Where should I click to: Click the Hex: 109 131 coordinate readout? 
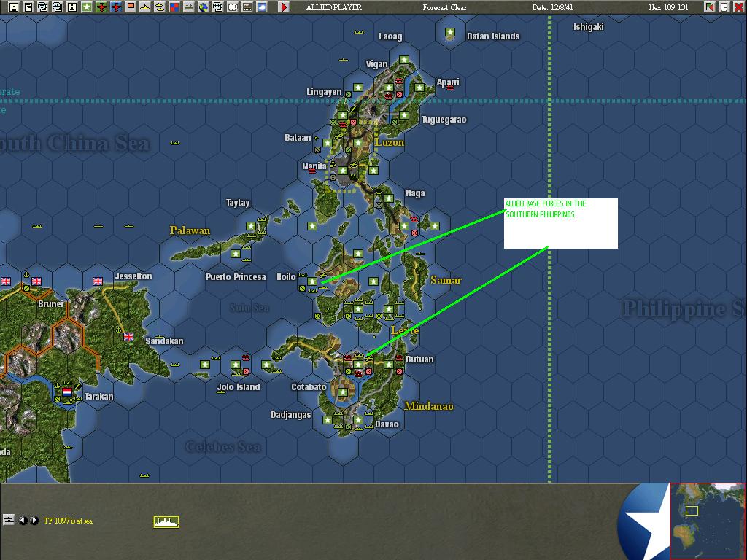[668, 7]
